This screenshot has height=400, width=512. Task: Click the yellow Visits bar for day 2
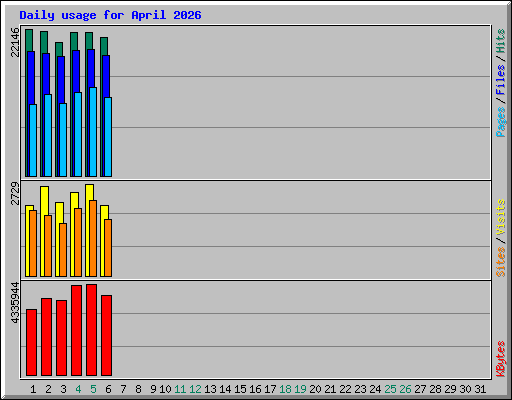click(44, 200)
